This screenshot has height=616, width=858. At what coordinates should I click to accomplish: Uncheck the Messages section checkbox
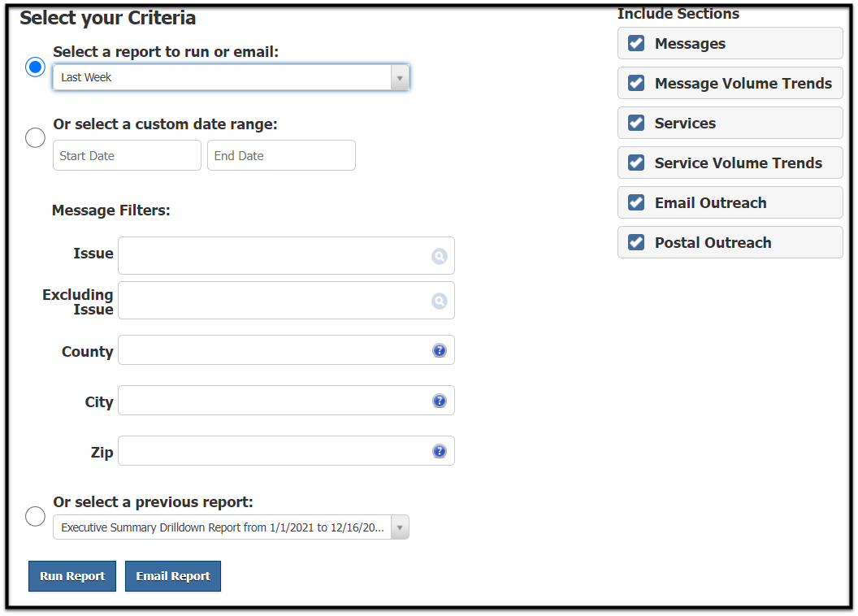tap(636, 43)
